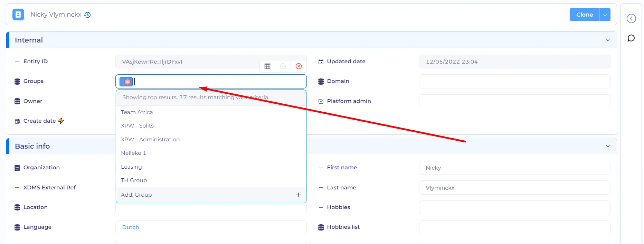The height and width of the screenshot is (244, 644).
Task: Collapse the Internal section
Action: (x=608, y=40)
